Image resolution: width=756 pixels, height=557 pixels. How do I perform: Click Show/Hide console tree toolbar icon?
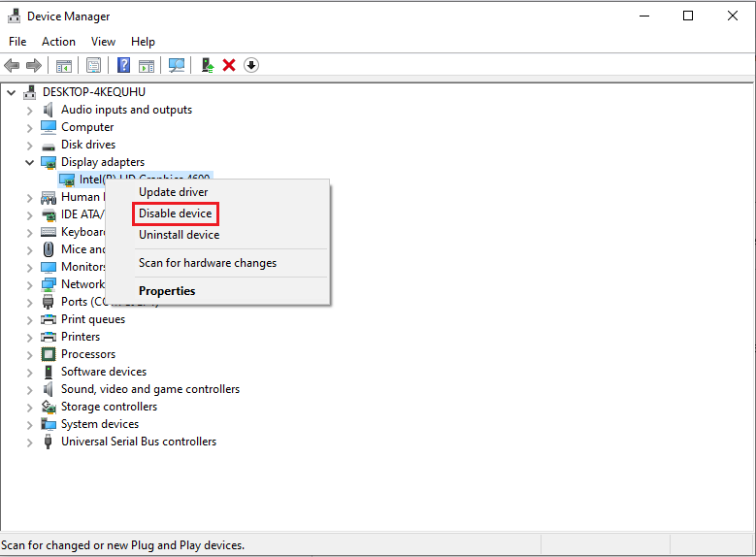(x=63, y=65)
